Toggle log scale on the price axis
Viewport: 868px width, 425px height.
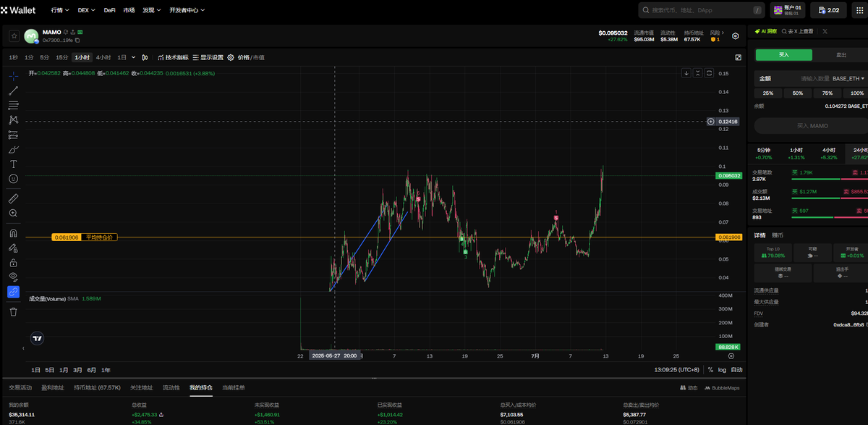click(x=722, y=370)
